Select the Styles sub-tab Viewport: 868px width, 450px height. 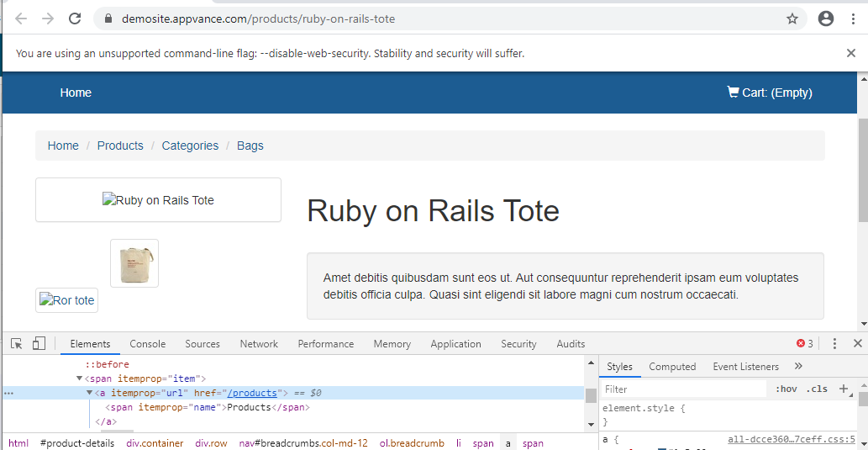619,367
